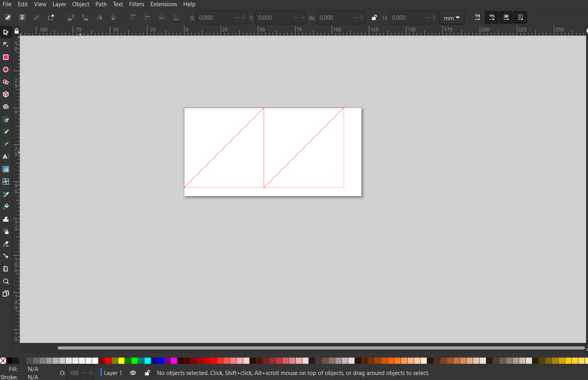This screenshot has width=588, height=380.
Task: Click Select All objects icon
Action: pos(8,17)
